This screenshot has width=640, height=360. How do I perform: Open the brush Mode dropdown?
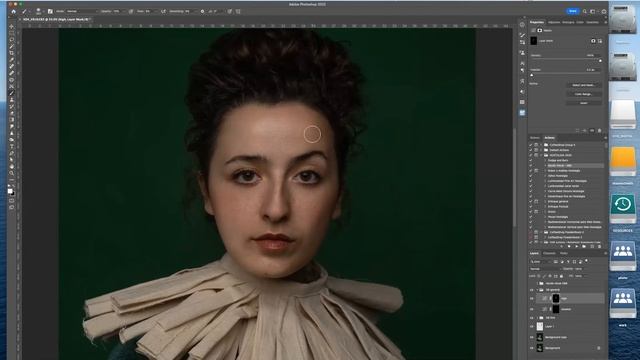82,11
